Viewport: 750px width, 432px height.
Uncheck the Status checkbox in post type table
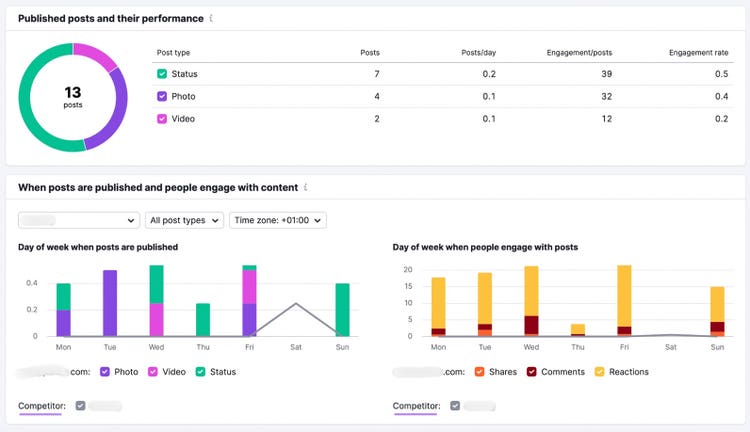[162, 74]
